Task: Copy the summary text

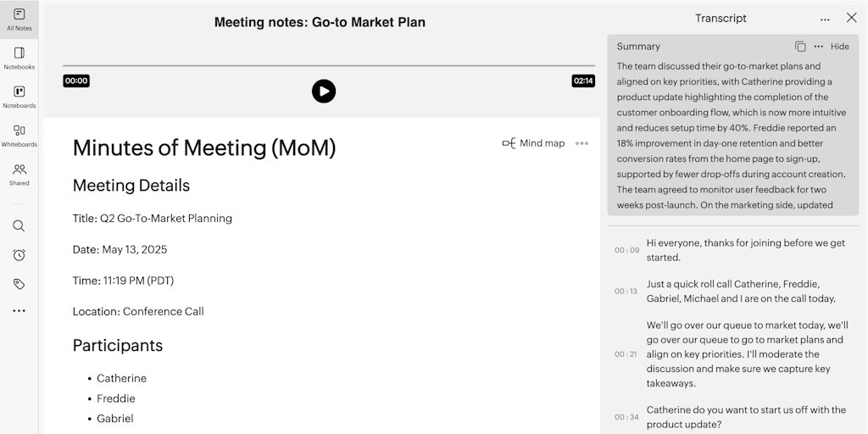Action: click(x=800, y=47)
